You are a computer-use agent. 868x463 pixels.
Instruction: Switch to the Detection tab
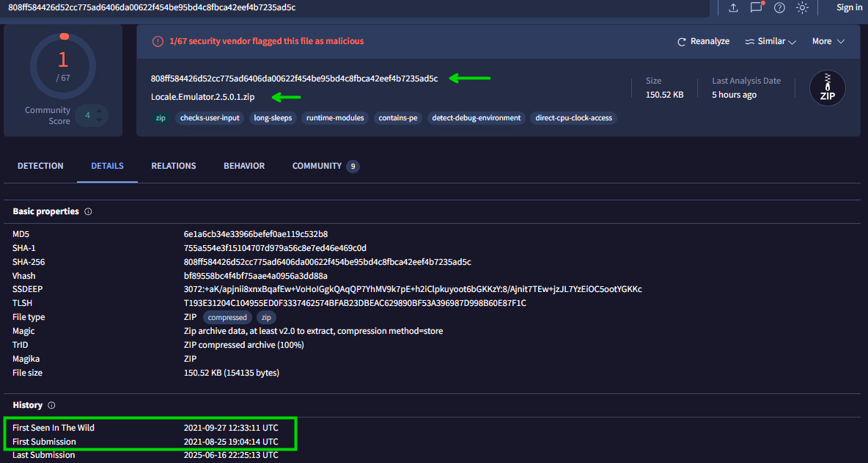(x=40, y=166)
